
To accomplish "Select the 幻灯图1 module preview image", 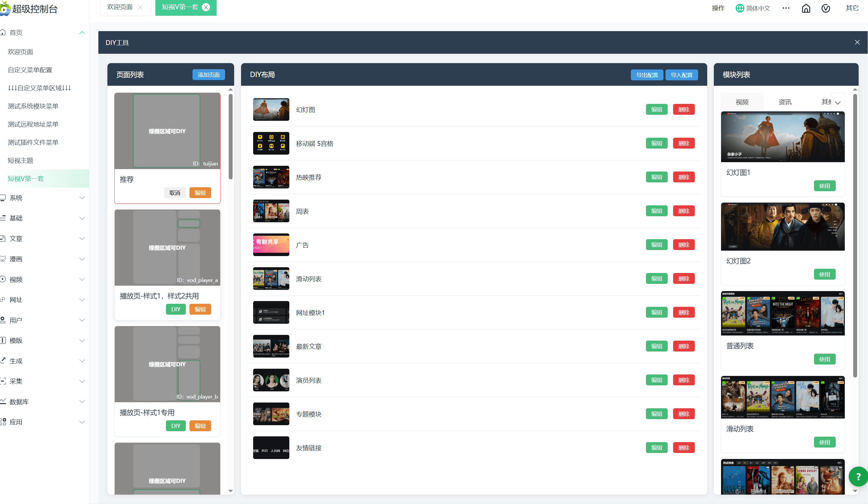I will pyautogui.click(x=783, y=136).
